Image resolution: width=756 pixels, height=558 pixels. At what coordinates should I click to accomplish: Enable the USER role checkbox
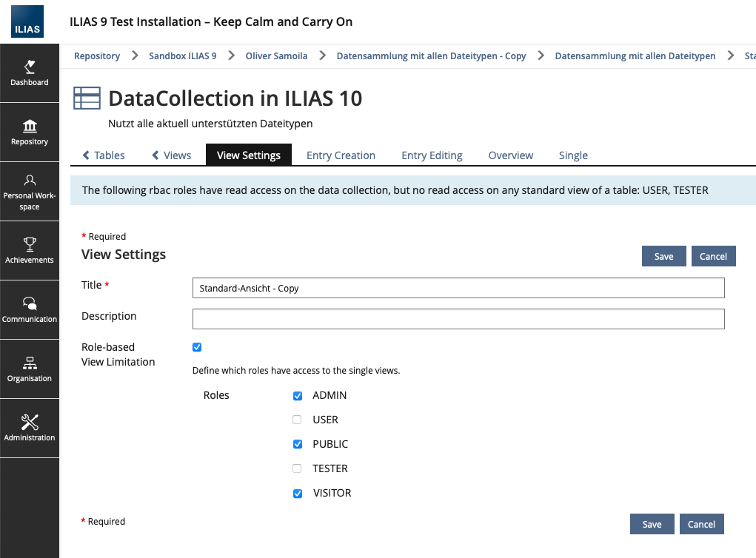tap(298, 420)
